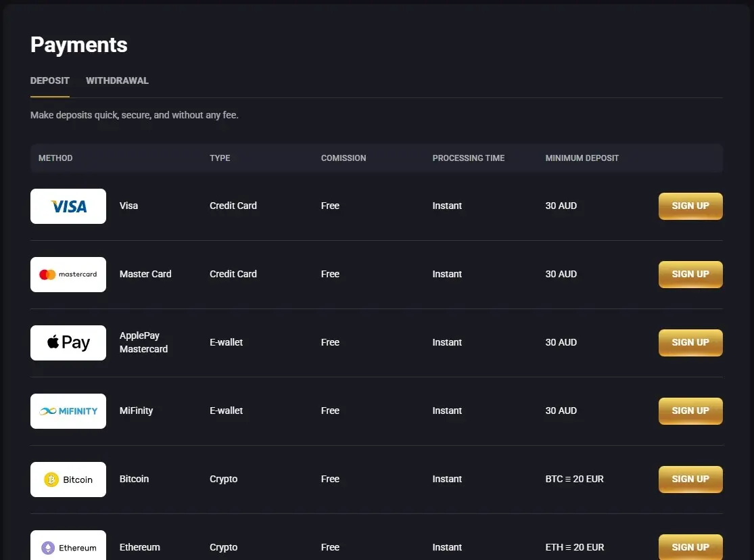Click E-wallet type in ApplePay row

226,342
